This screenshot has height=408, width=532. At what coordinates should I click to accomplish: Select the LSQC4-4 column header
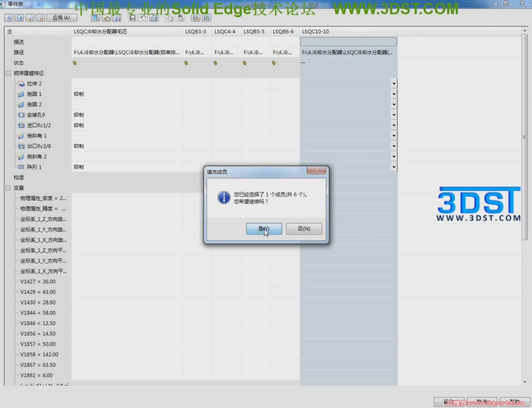227,32
